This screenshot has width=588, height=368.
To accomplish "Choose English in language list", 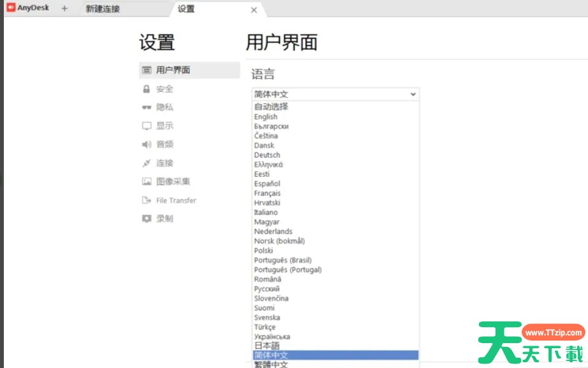I will (335, 117).
